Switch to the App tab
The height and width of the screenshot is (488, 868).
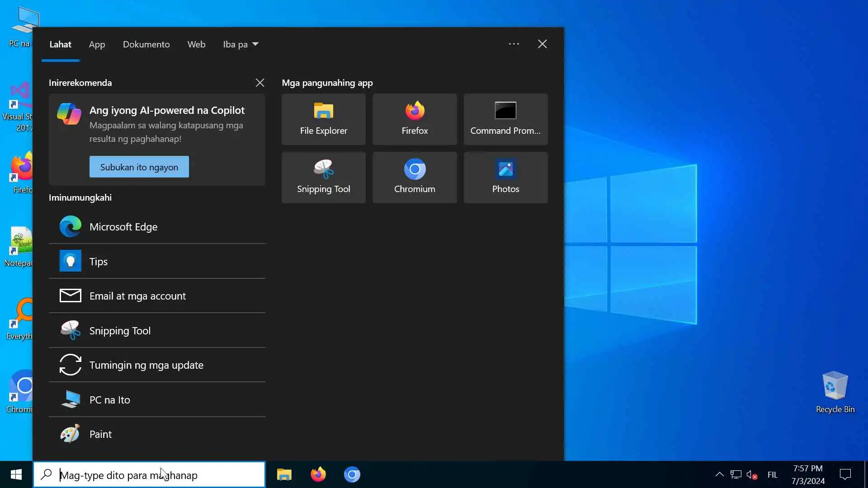click(97, 44)
